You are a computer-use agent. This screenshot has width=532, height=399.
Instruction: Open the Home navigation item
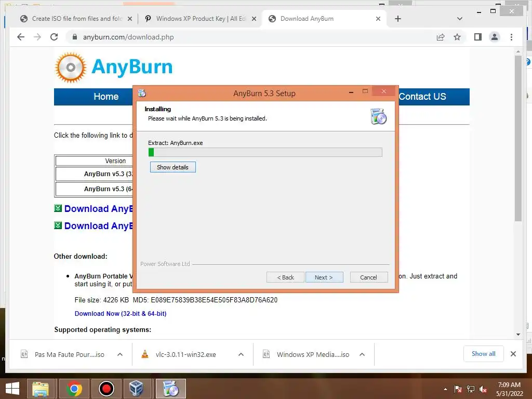tap(106, 96)
